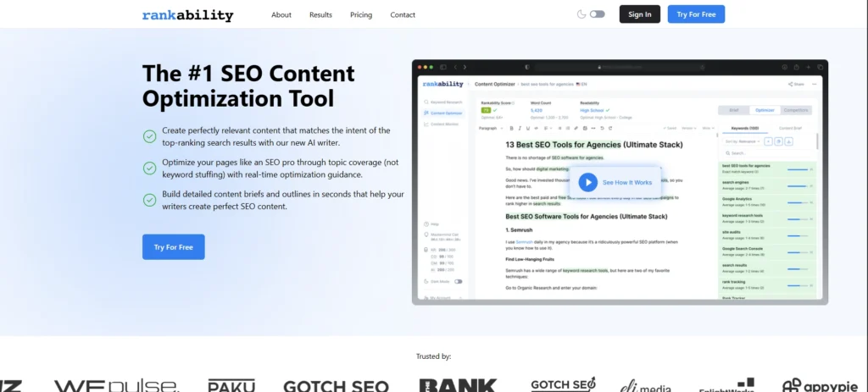This screenshot has width=868, height=392.
Task: Click the progress bar for Google Search Console
Action: (x=798, y=252)
